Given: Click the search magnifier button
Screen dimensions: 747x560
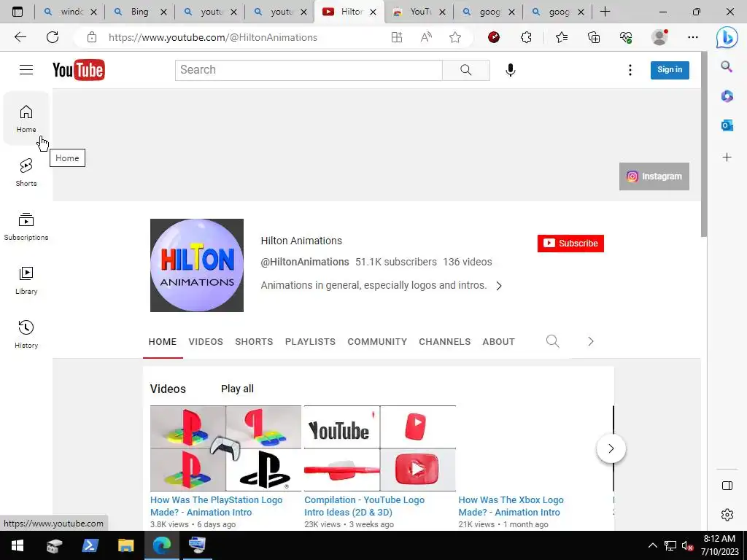Looking at the screenshot, I should [x=466, y=70].
